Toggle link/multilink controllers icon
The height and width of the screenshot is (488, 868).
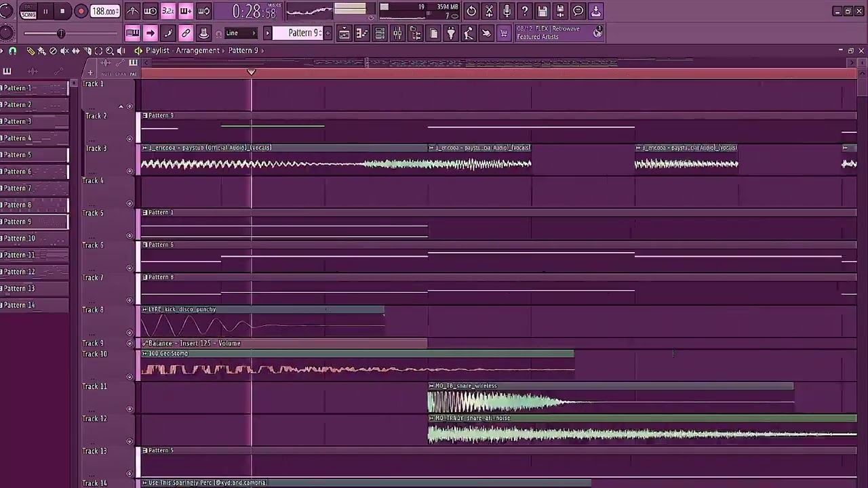(186, 33)
